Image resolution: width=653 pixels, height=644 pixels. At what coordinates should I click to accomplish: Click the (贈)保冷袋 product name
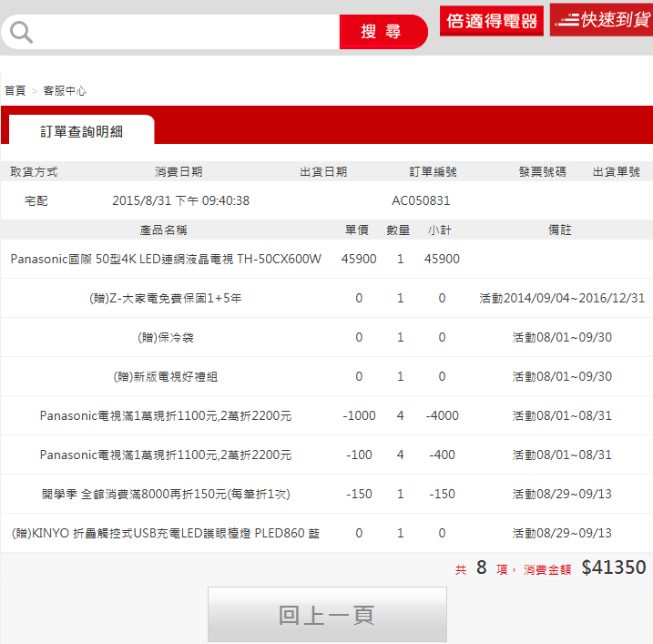(166, 337)
